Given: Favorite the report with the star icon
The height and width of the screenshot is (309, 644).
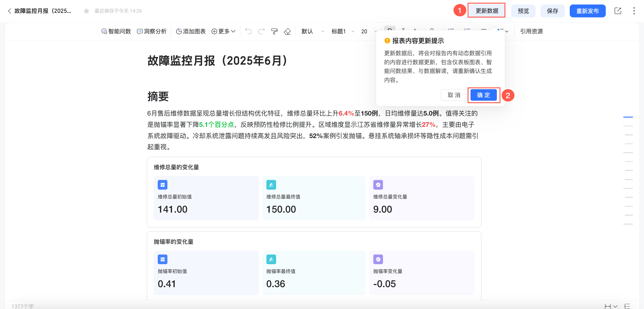Looking at the screenshot, I should click(86, 11).
